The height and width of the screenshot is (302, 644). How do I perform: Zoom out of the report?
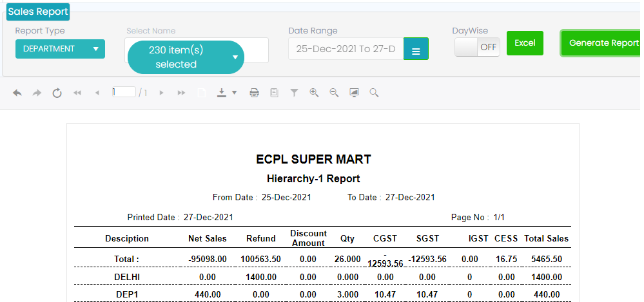pyautogui.click(x=334, y=93)
